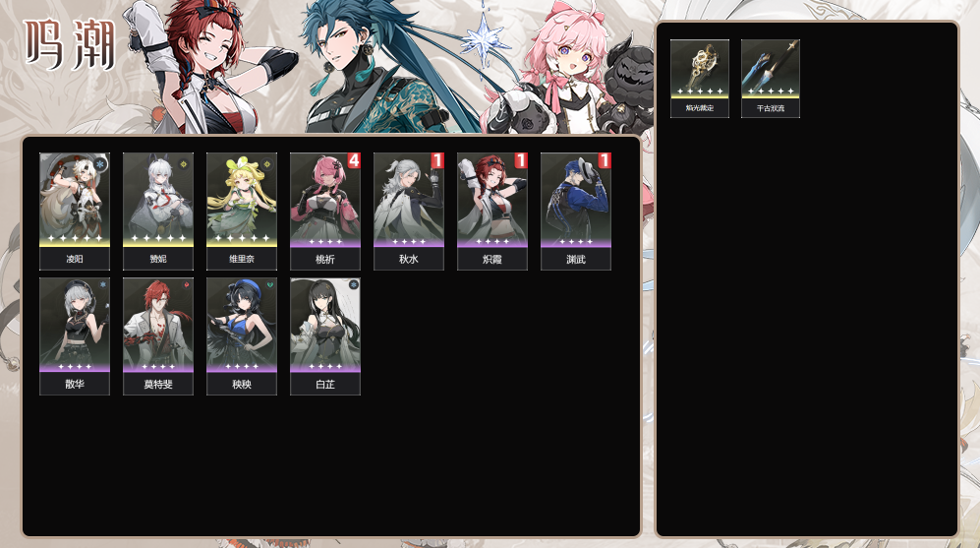Viewport: 980px width, 548px height.
Task: Open the 莫特斐 character card
Action: [158, 336]
